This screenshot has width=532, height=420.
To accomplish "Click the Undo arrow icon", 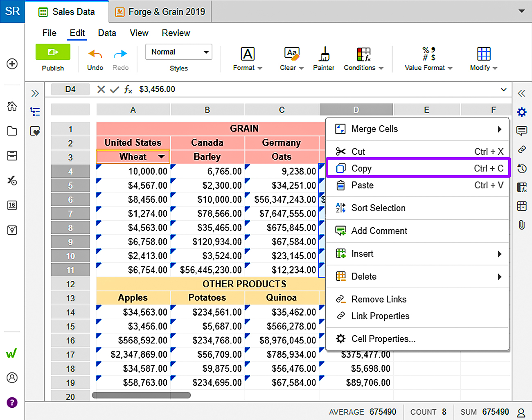I will click(95, 54).
